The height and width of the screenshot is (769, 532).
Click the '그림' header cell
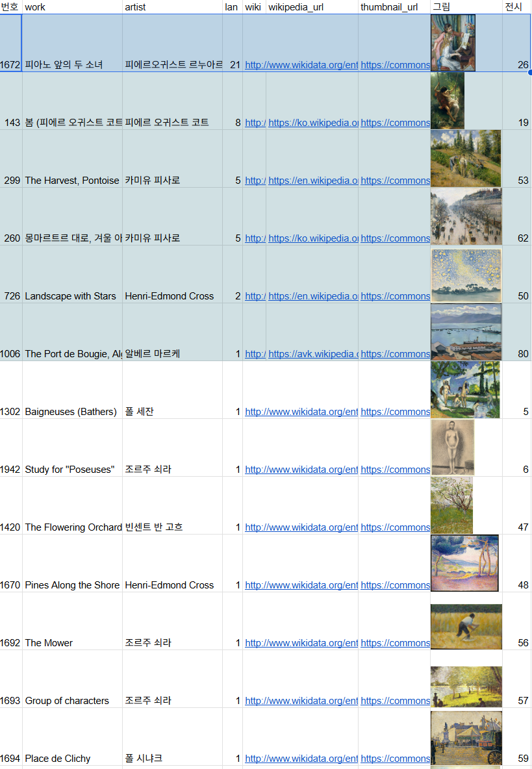pyautogui.click(x=466, y=7)
